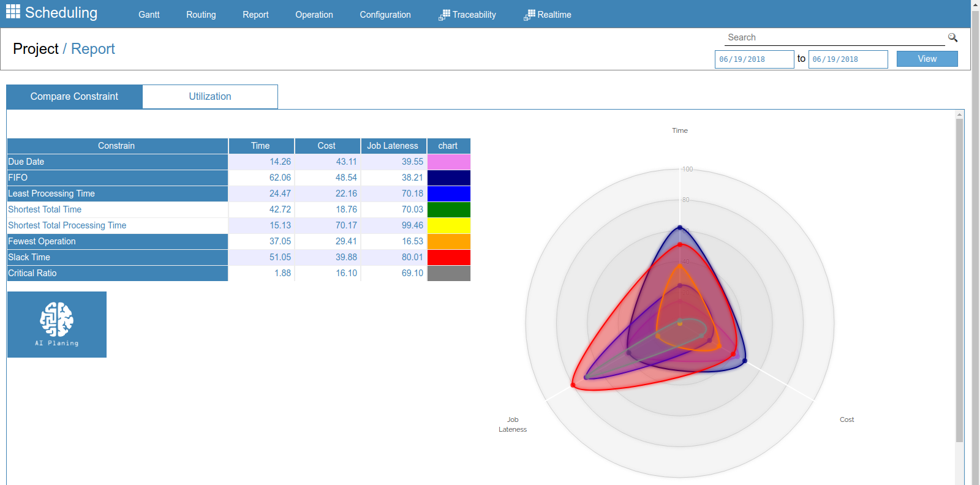Select the Compare Constraint tab
This screenshot has width=980, height=485.
coord(74,97)
